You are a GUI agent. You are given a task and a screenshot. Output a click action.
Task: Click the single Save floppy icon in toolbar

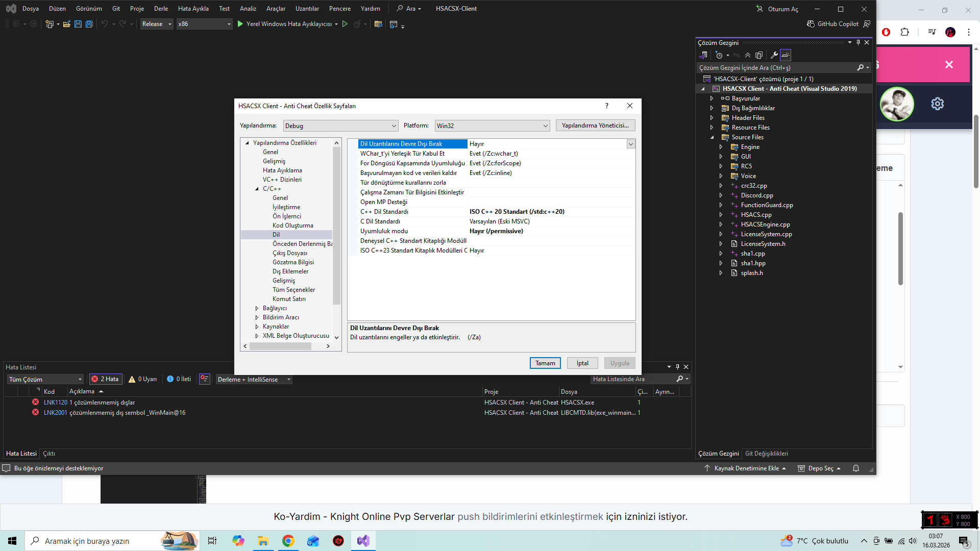[78, 24]
